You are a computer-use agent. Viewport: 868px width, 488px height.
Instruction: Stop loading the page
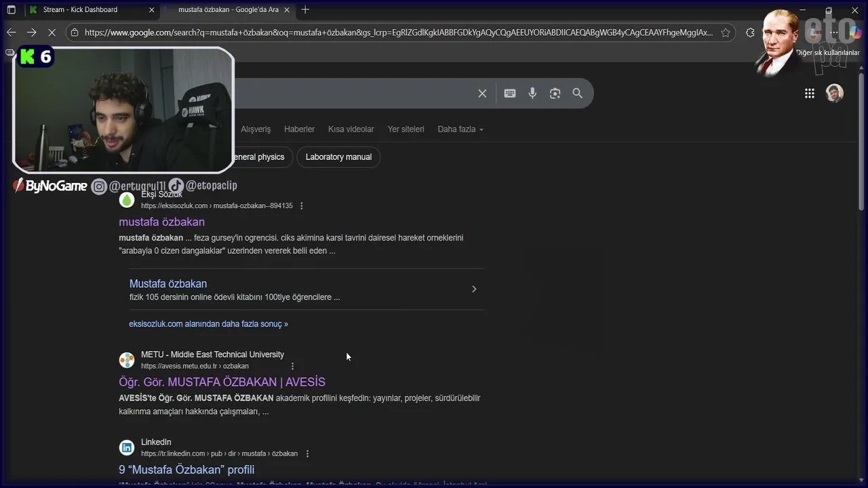point(52,33)
